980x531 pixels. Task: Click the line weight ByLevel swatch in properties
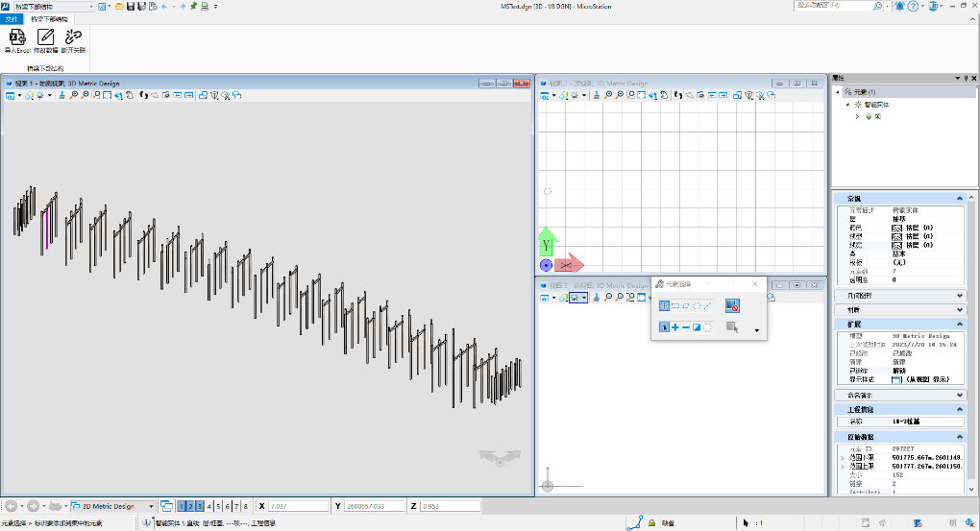tap(896, 246)
